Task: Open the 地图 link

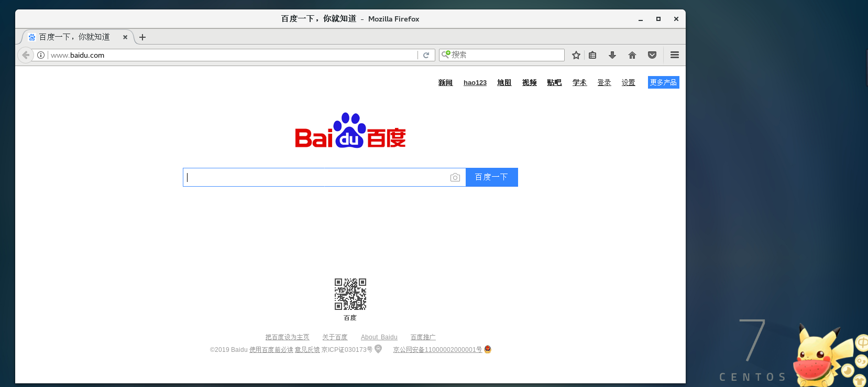Action: coord(504,83)
